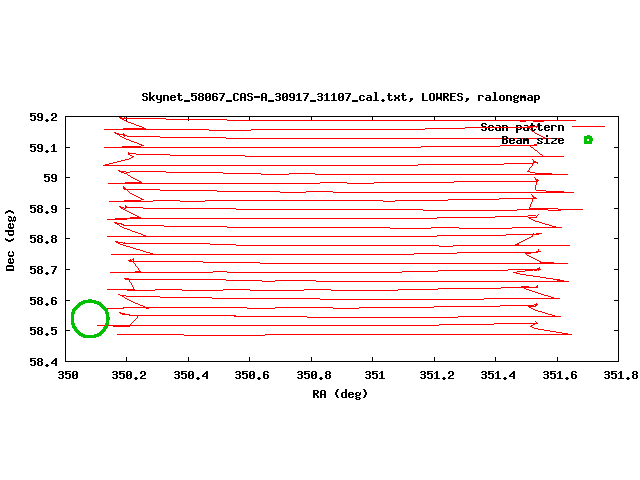Click the large green beam circle
Screen dimensions: 640x480
(90, 319)
